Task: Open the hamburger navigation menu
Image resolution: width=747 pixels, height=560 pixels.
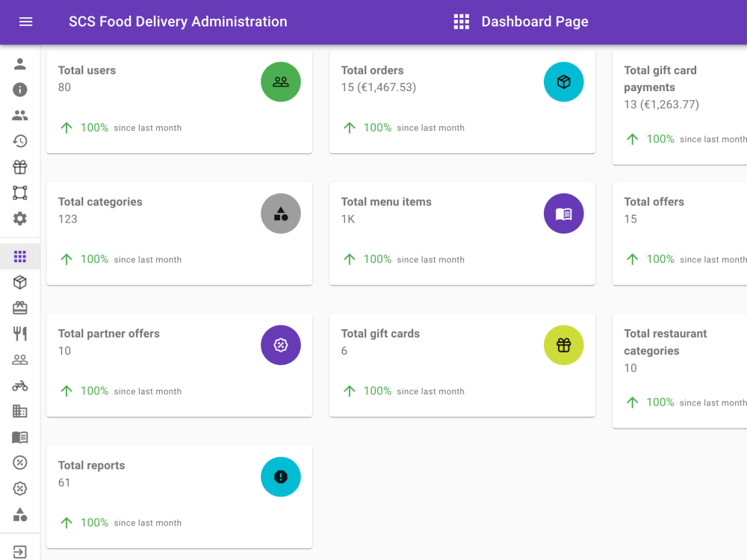Action: 25,22
